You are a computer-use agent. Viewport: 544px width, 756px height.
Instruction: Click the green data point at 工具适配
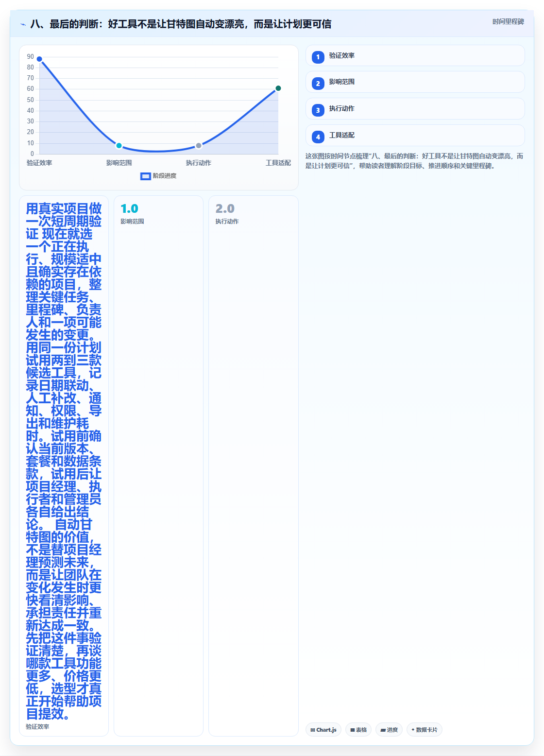click(x=278, y=88)
